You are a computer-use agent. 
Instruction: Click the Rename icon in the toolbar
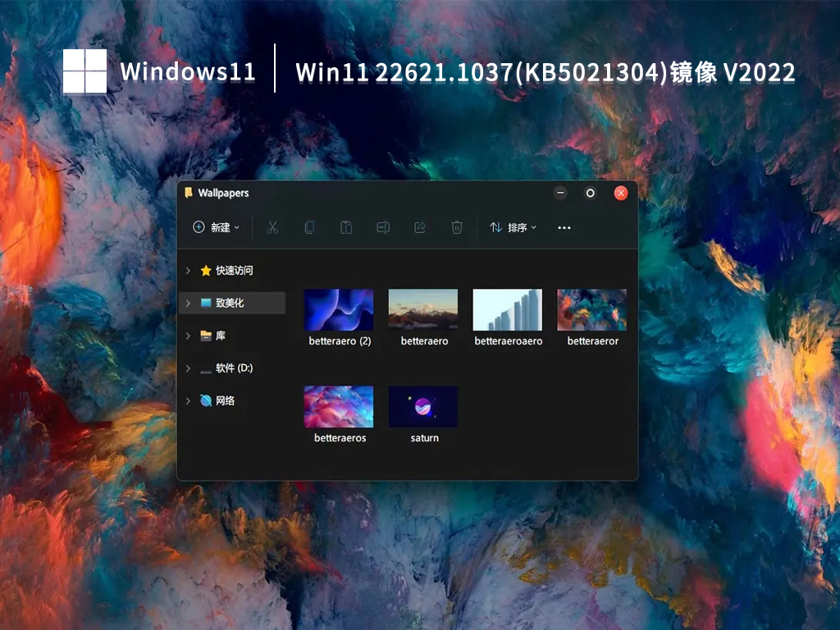click(x=383, y=227)
